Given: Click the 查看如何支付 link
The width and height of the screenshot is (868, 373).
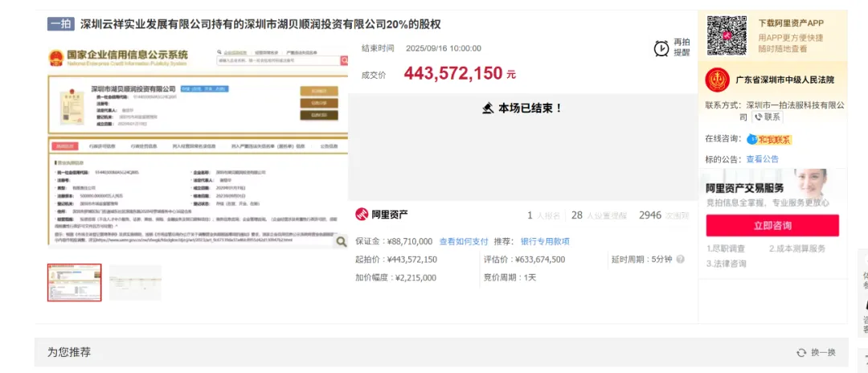Looking at the screenshot, I should [464, 241].
